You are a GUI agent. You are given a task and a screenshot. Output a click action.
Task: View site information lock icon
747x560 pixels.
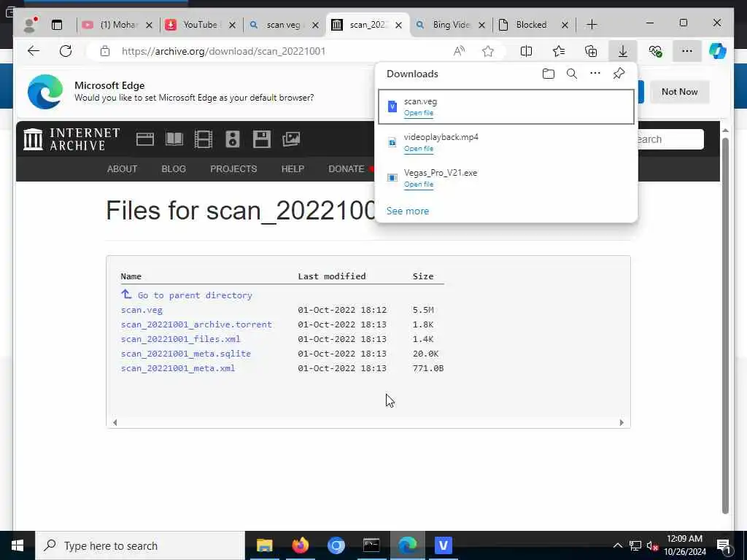pyautogui.click(x=105, y=51)
